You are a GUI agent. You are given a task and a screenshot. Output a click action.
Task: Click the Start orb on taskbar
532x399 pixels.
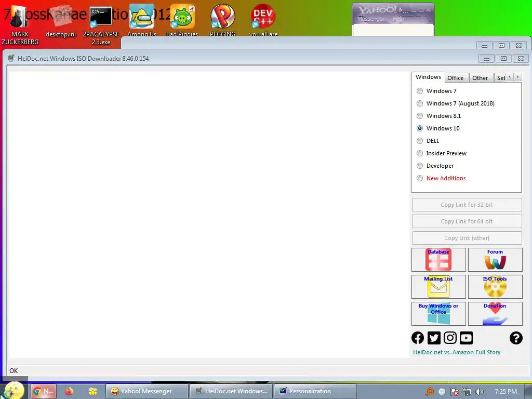[x=14, y=390]
